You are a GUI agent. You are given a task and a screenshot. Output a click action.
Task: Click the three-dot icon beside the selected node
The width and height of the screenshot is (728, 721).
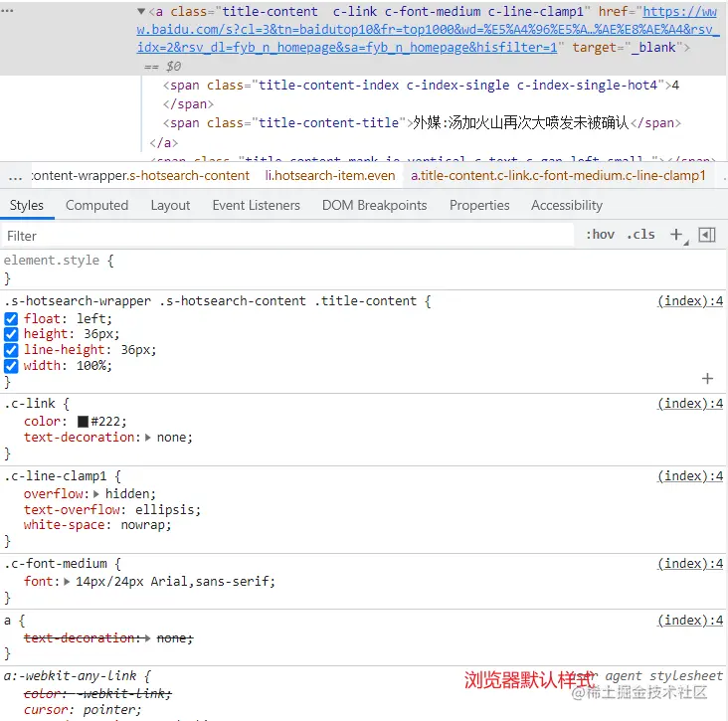[7, 10]
